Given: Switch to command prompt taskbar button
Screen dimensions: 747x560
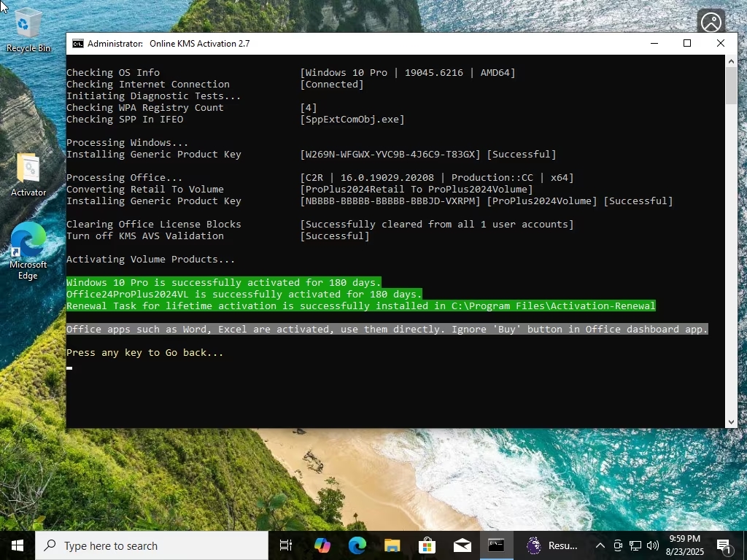Looking at the screenshot, I should point(496,545).
